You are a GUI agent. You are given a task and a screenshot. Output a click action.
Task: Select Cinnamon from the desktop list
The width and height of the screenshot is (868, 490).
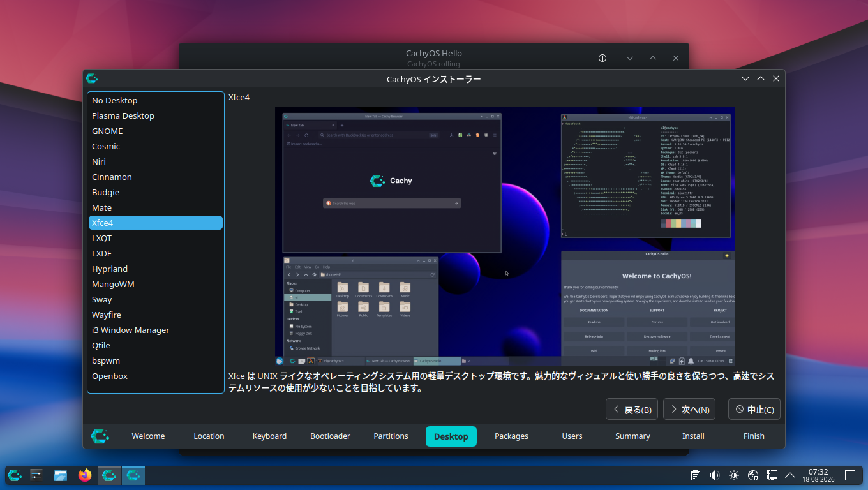click(x=156, y=177)
